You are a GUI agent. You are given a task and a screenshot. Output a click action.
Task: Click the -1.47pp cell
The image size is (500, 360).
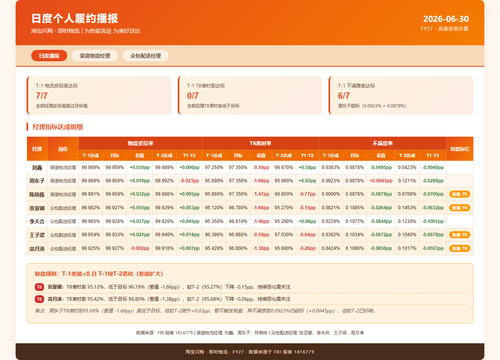coord(261,194)
